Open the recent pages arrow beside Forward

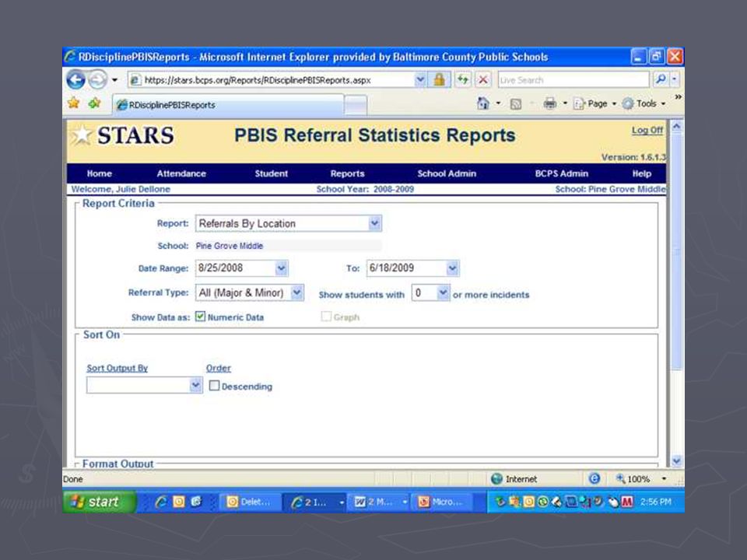tap(115, 79)
